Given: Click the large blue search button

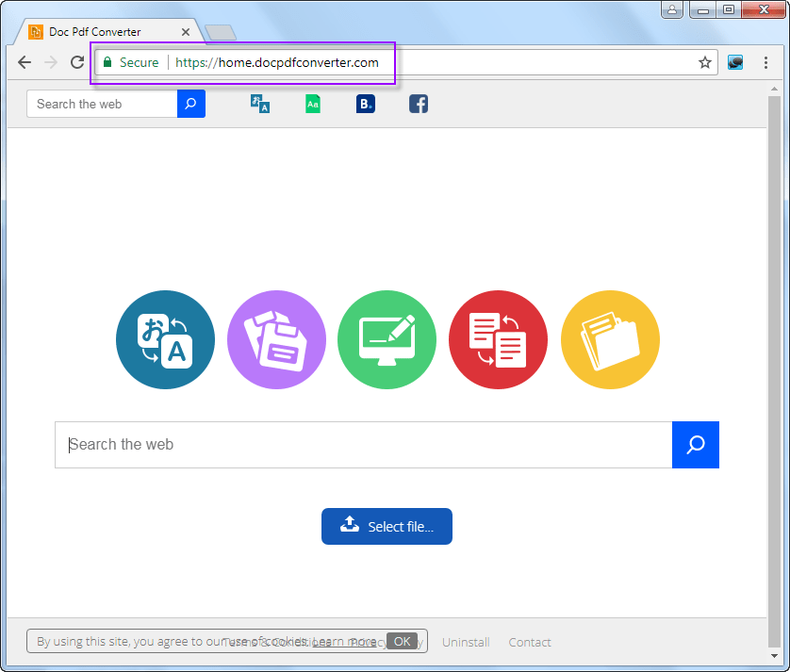Looking at the screenshot, I should click(x=696, y=445).
